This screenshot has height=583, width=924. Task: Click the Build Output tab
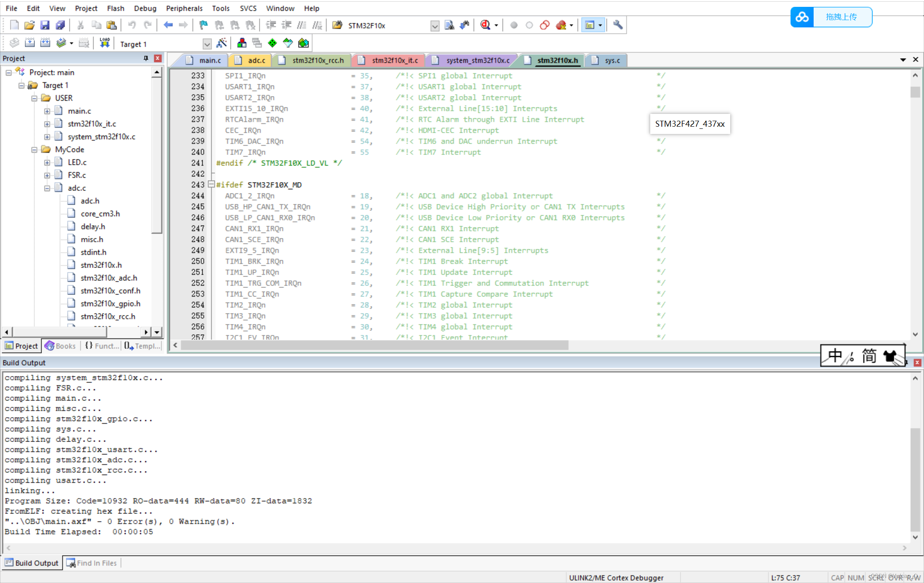click(x=31, y=563)
